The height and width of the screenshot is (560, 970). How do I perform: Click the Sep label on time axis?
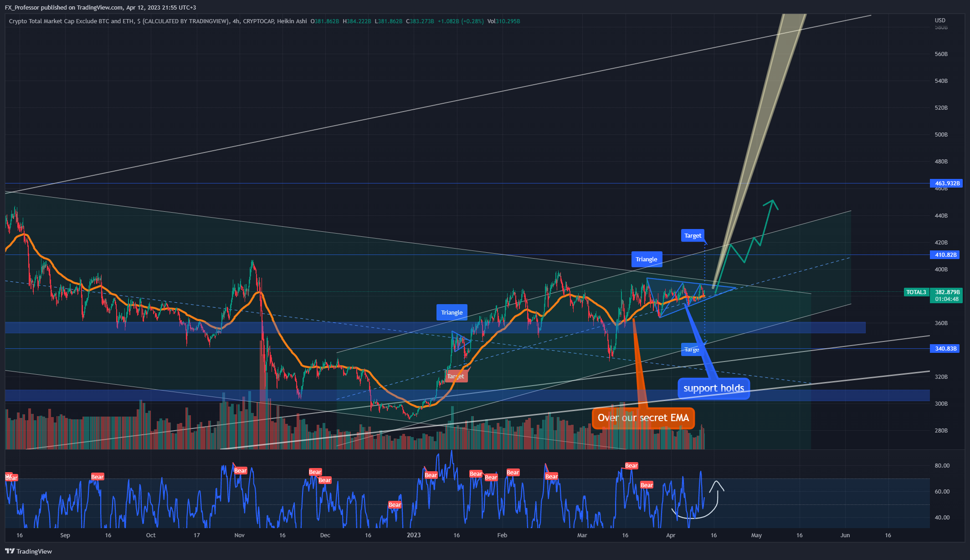[x=65, y=535]
